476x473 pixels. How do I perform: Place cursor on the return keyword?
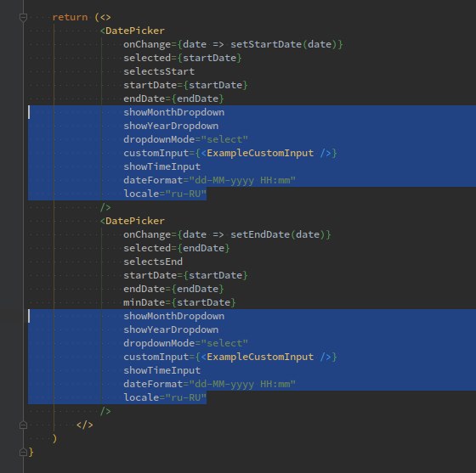[x=70, y=17]
